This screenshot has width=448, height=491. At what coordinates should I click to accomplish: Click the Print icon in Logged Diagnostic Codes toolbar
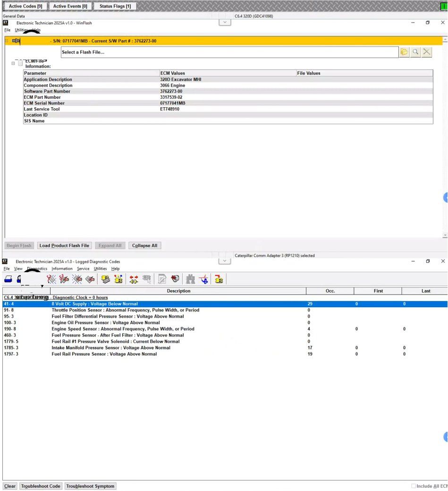[x=8, y=279]
